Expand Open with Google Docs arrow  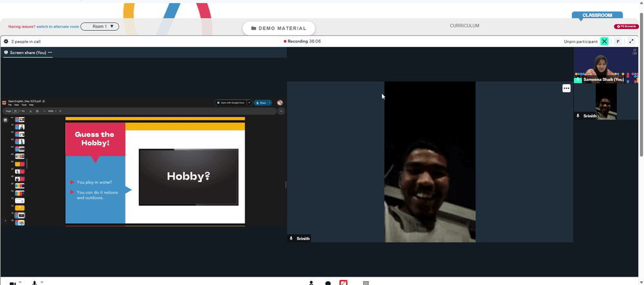(249, 103)
